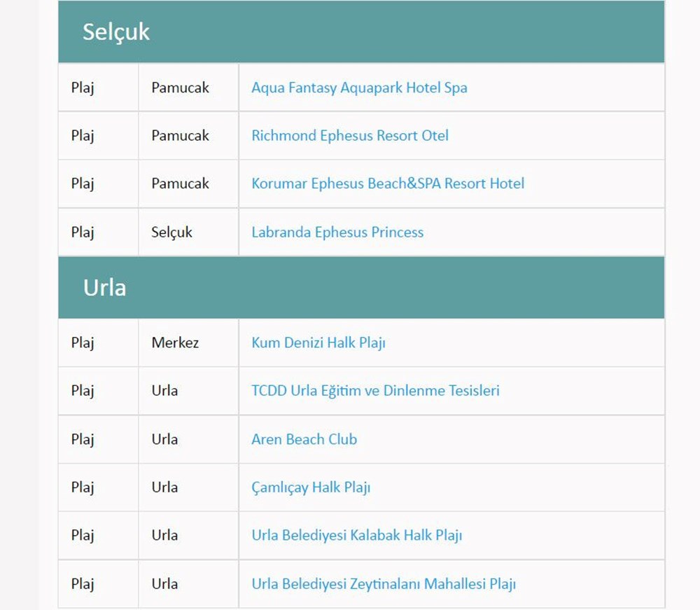Image resolution: width=700 pixels, height=610 pixels.
Task: Click Richmond Ephesus Resort Otel link
Action: [350, 135]
